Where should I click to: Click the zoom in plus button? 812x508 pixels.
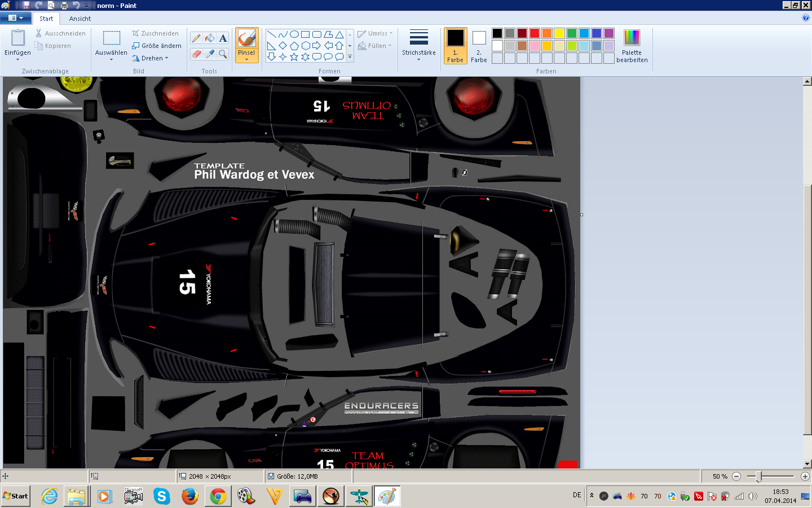pos(805,476)
